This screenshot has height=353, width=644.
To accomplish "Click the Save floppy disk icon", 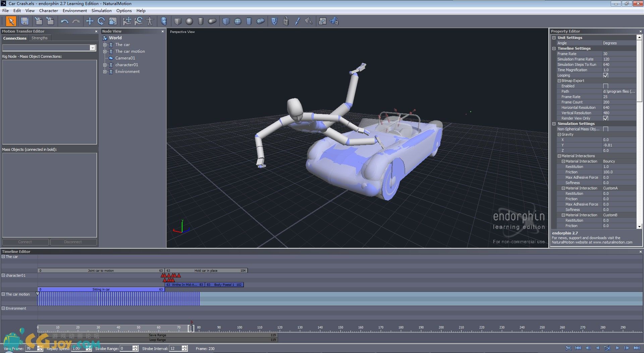I will click(x=24, y=21).
